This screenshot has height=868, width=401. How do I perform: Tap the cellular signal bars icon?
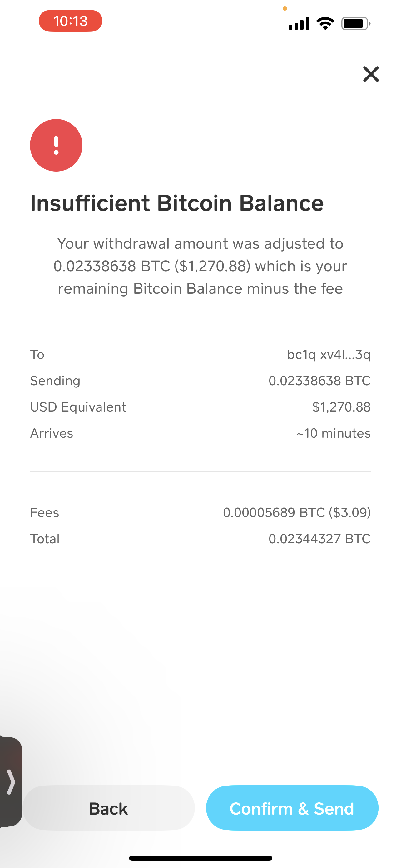click(299, 23)
